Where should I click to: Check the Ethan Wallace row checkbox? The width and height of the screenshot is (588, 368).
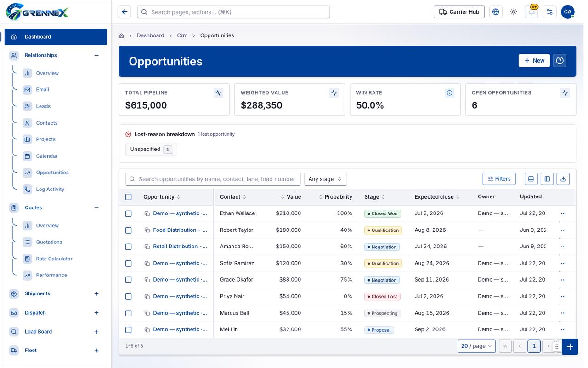[x=129, y=213]
